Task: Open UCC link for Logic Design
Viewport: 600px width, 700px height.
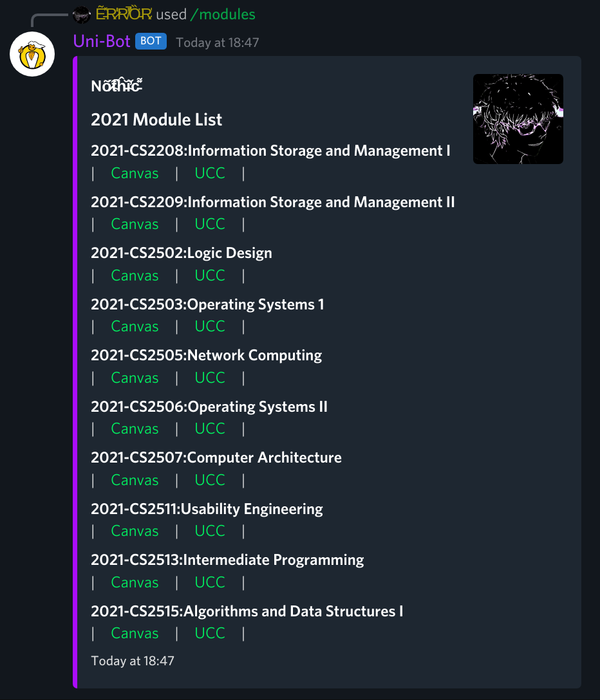Action: pos(210,275)
